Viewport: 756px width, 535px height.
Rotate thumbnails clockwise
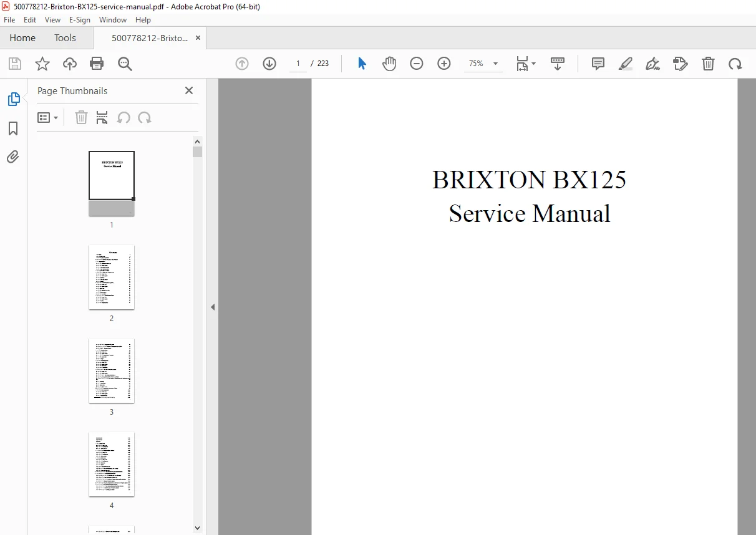click(145, 117)
